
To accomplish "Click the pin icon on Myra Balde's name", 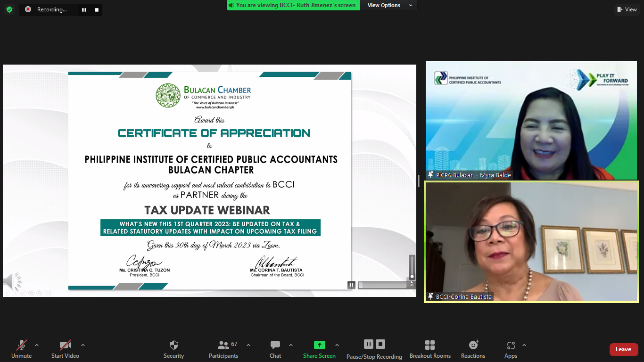I will click(x=430, y=175).
